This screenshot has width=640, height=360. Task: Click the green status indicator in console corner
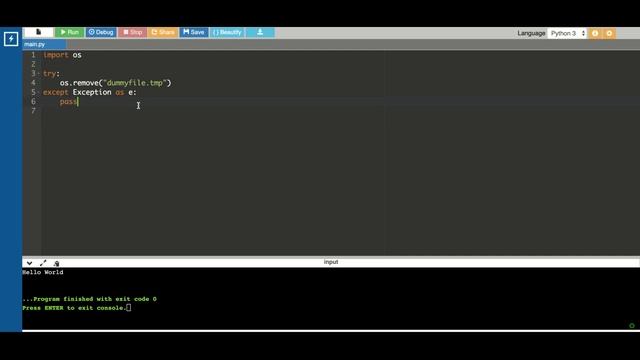coord(632,326)
